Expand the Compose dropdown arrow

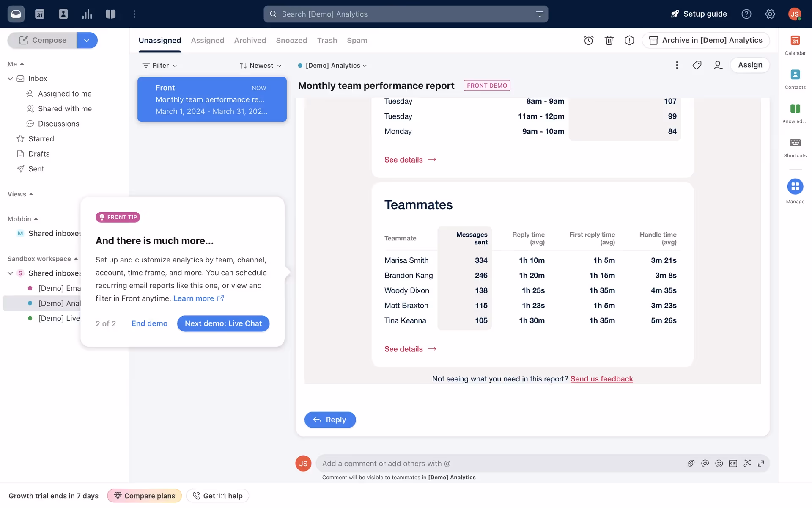[87, 40]
